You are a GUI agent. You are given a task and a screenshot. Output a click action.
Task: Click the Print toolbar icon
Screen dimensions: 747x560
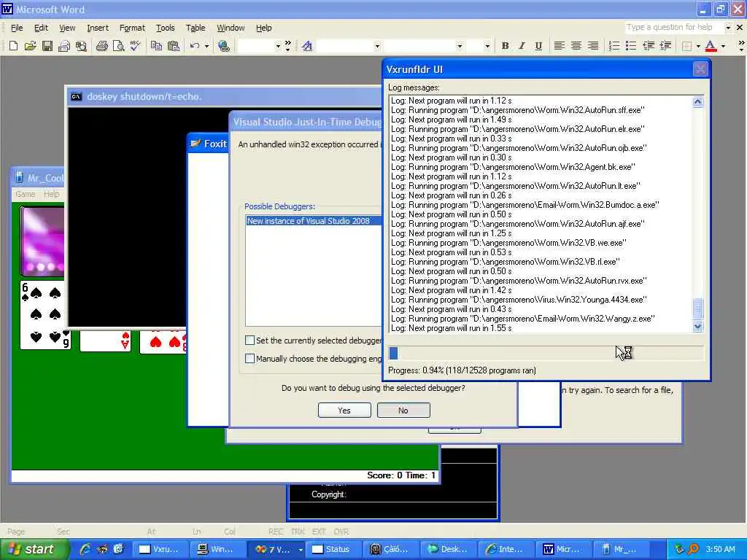[x=101, y=46]
